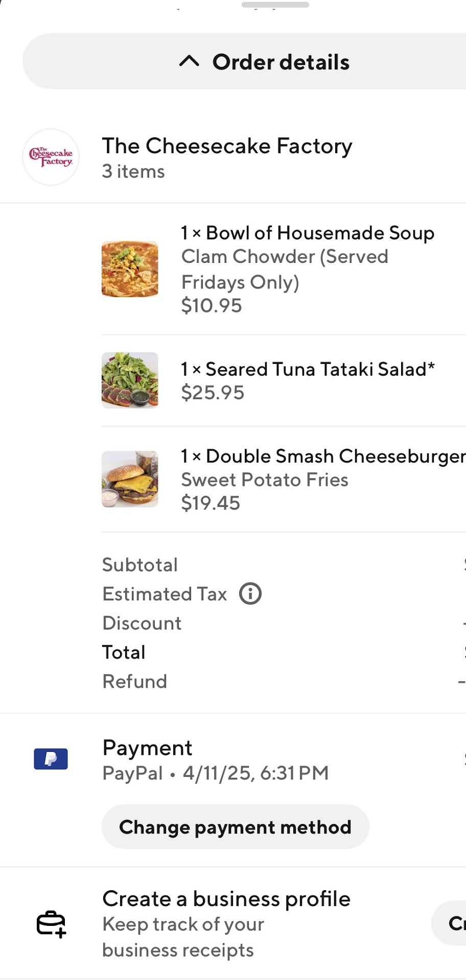Tap the Create a business profile heading
The image size is (466, 980).
(226, 899)
